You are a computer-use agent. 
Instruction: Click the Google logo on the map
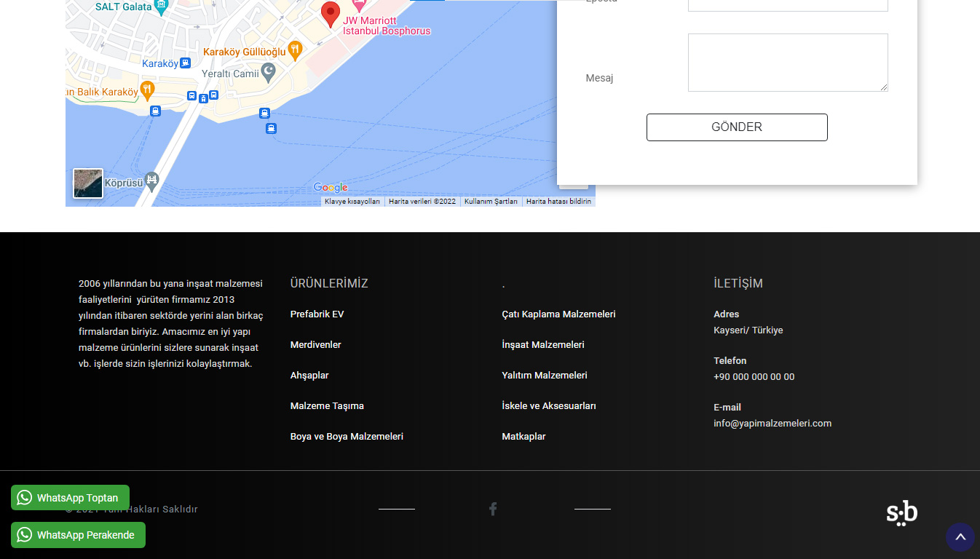click(x=331, y=188)
